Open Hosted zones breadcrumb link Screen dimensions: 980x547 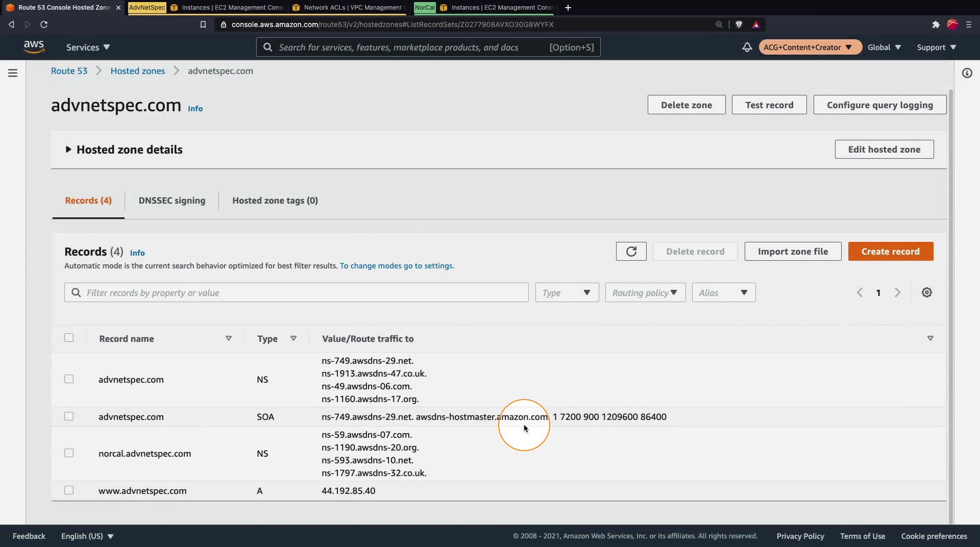[x=138, y=71]
